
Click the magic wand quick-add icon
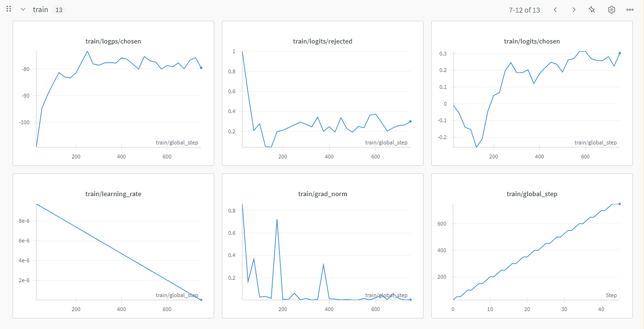tap(592, 10)
